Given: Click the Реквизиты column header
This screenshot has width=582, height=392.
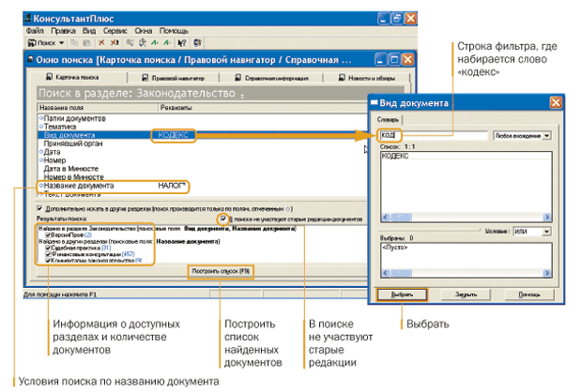Looking at the screenshot, I should tap(263, 108).
